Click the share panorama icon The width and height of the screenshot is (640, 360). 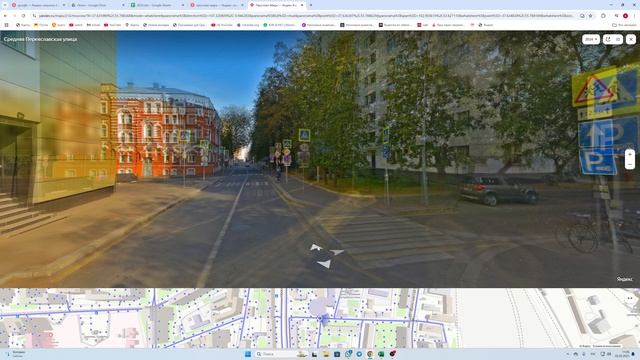click(x=608, y=39)
